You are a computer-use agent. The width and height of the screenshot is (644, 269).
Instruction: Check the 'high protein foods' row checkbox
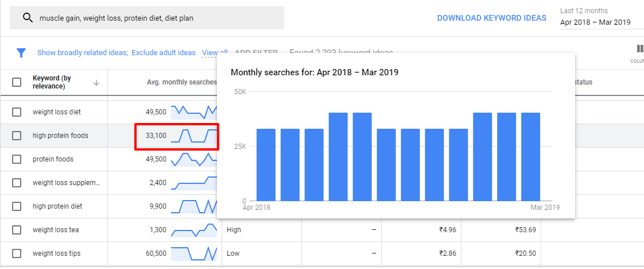17,136
